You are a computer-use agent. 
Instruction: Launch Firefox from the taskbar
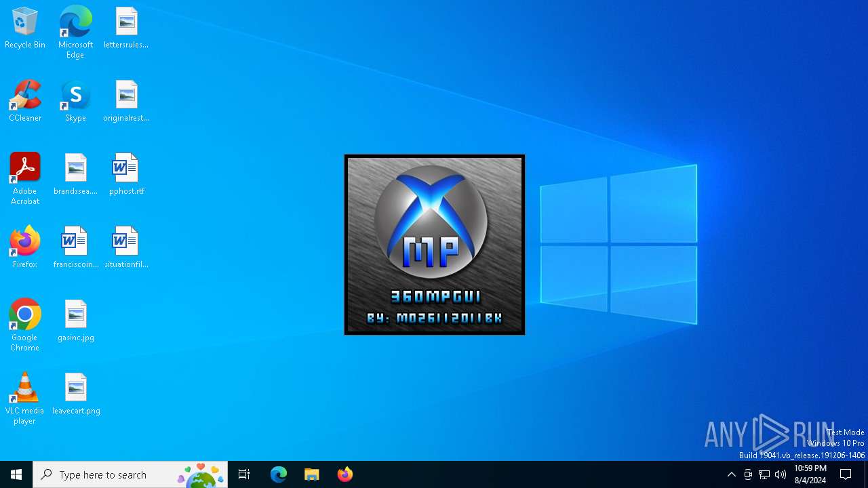click(x=345, y=474)
